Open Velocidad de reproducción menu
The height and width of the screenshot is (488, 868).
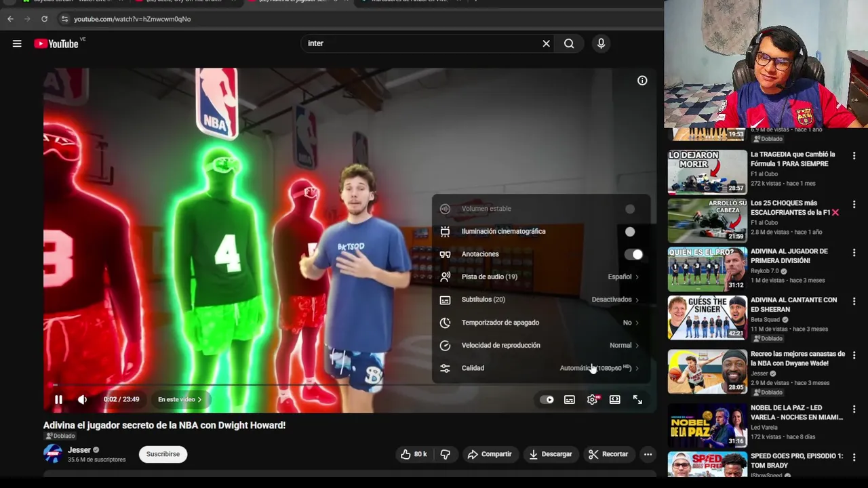pyautogui.click(x=540, y=345)
